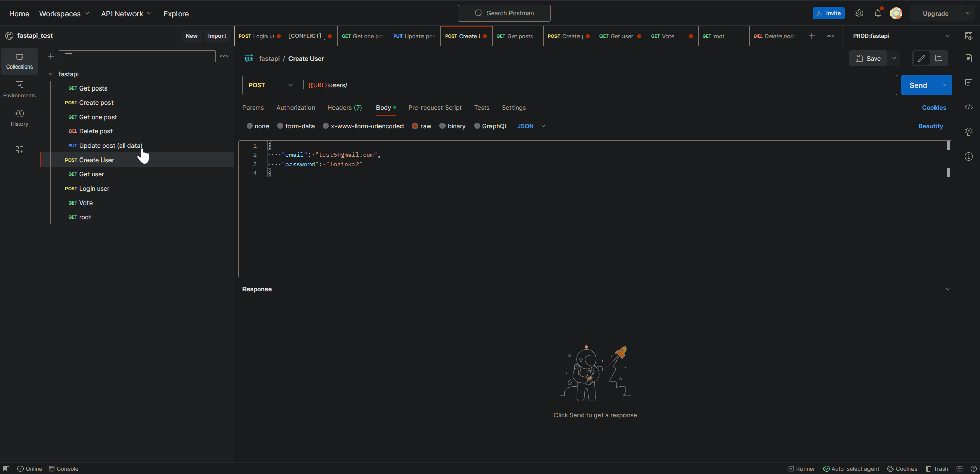The width and height of the screenshot is (980, 474).
Task: Open the code snippet generator icon
Action: [x=968, y=107]
